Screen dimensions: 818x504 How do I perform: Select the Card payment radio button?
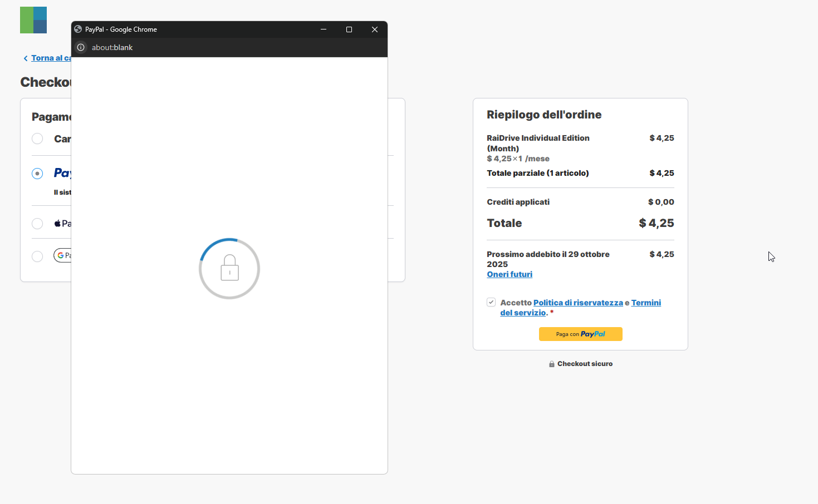coord(37,139)
